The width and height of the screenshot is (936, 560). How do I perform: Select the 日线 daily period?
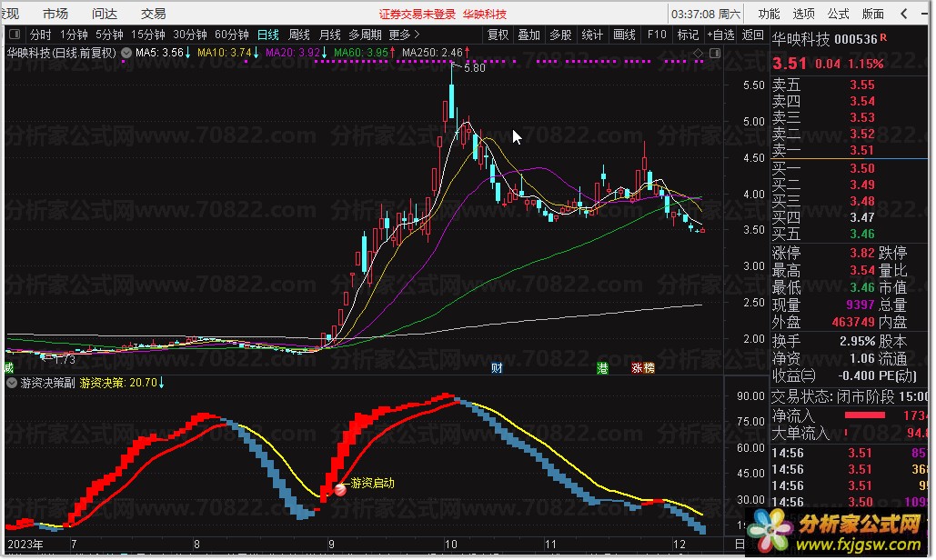point(268,35)
